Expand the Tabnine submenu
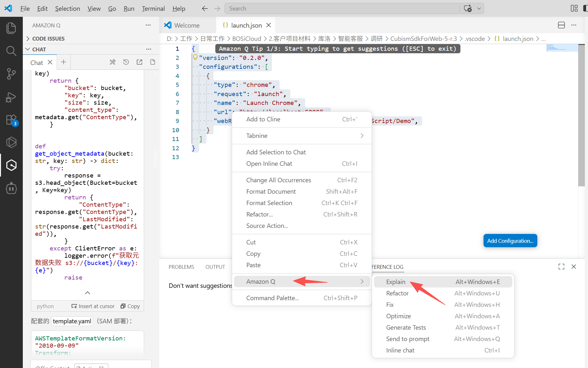 coord(302,136)
